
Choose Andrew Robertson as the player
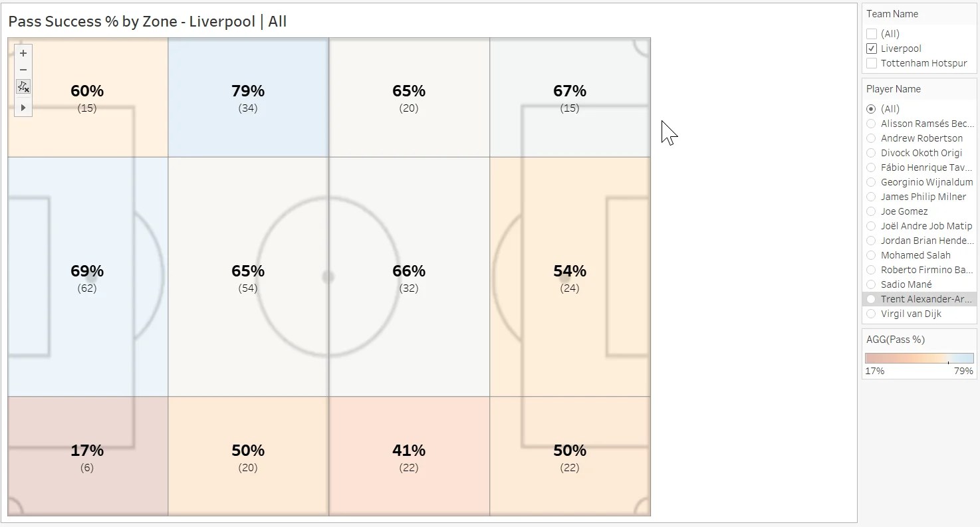[871, 138]
